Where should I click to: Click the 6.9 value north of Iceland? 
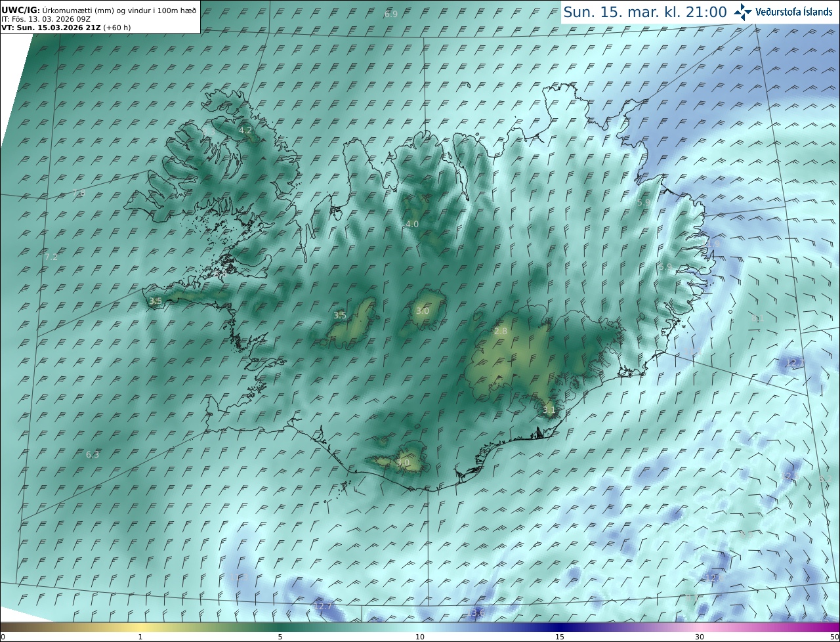(x=391, y=14)
